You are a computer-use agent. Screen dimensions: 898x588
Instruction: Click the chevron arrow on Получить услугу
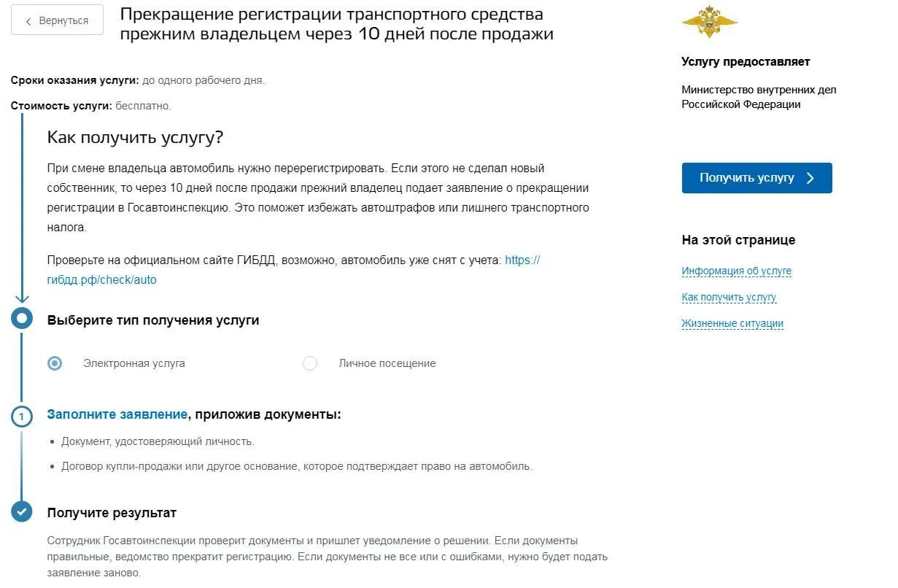click(810, 178)
